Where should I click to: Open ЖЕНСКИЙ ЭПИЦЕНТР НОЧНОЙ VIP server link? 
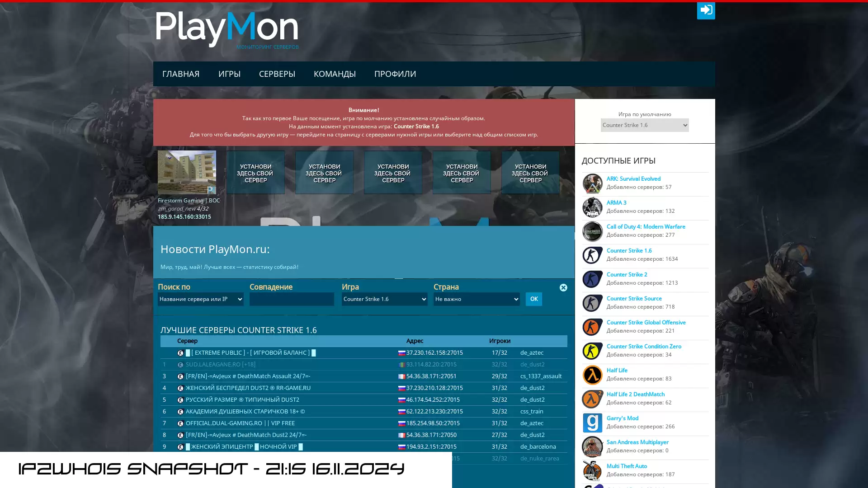point(244,447)
